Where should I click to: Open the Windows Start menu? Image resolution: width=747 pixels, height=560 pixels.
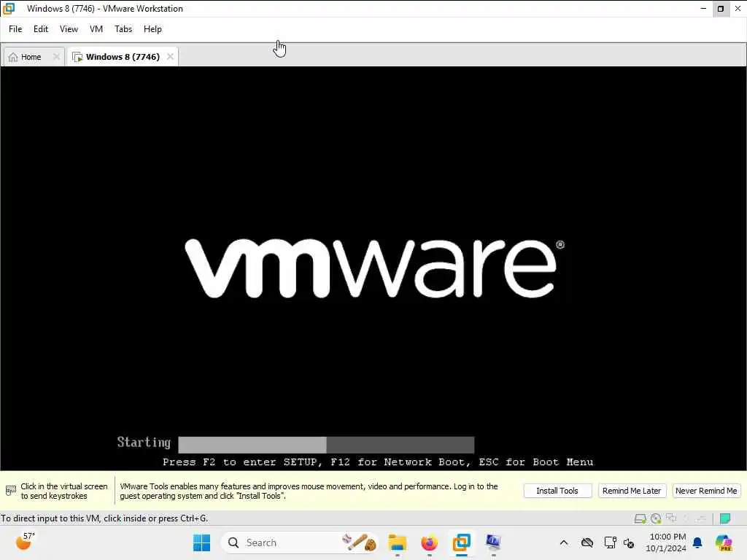click(x=201, y=542)
